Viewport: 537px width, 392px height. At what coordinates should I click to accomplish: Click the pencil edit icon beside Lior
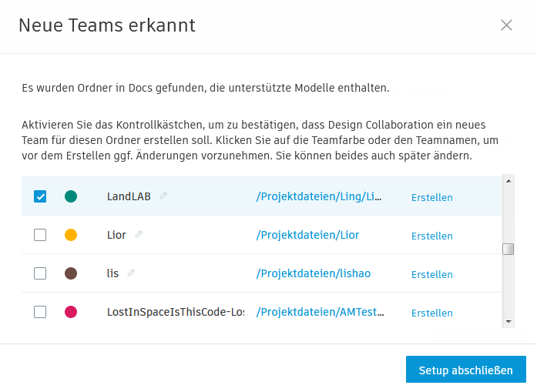(x=139, y=234)
